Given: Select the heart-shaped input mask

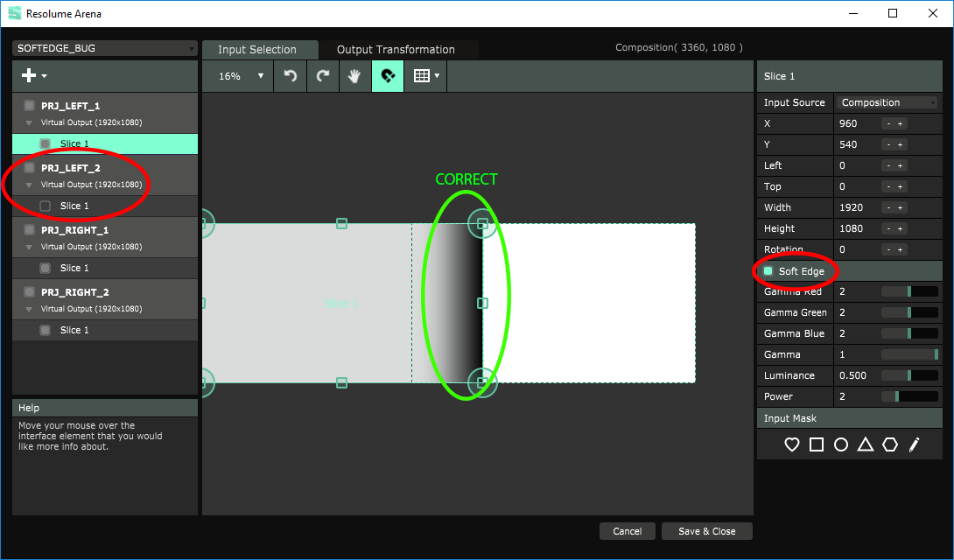Looking at the screenshot, I should [792, 444].
